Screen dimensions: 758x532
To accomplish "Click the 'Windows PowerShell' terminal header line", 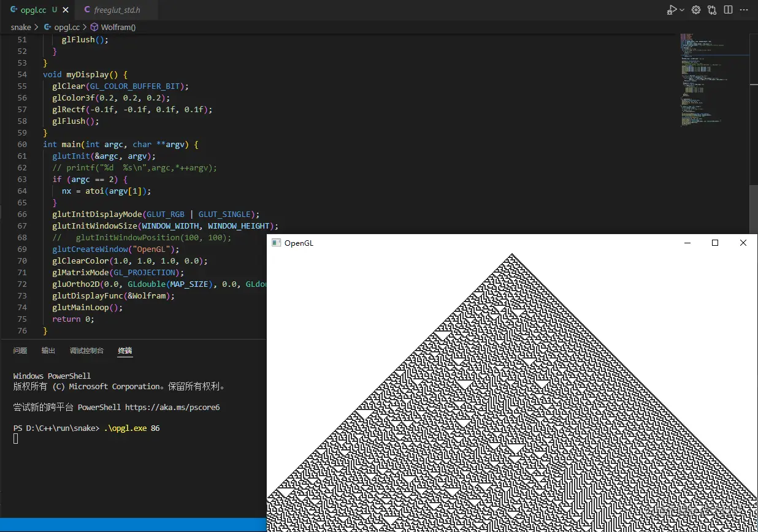I will (x=52, y=376).
